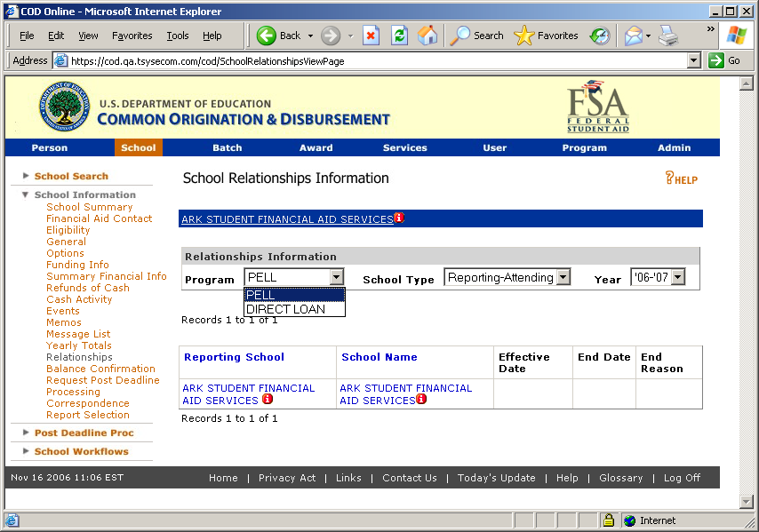Open the Mail icon dropdown arrow
The height and width of the screenshot is (532, 759).
click(x=648, y=36)
